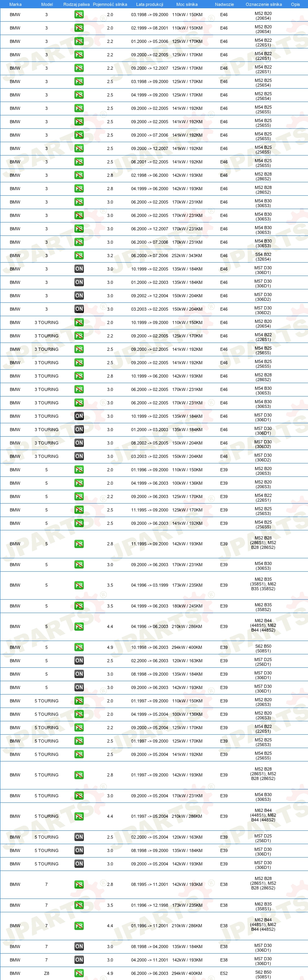Click petrol icon in row dated 02.1998 -> 06.2000
The width and height of the screenshot is (308, 980).
click(x=79, y=175)
